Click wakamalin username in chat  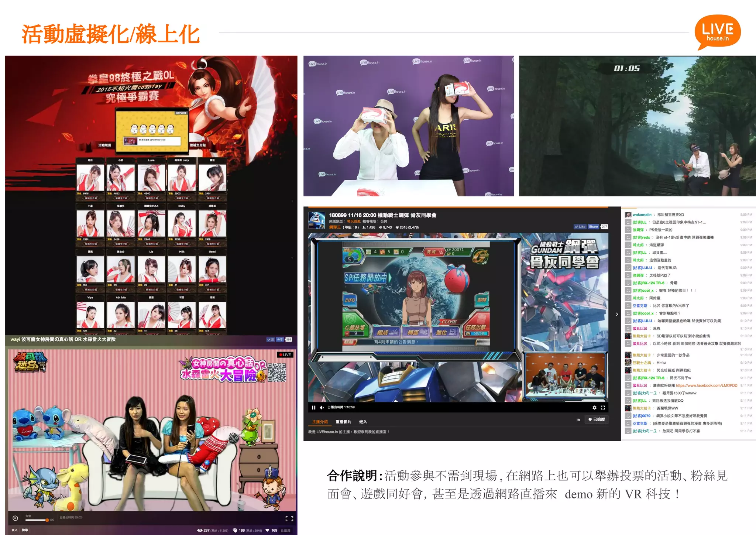(642, 215)
